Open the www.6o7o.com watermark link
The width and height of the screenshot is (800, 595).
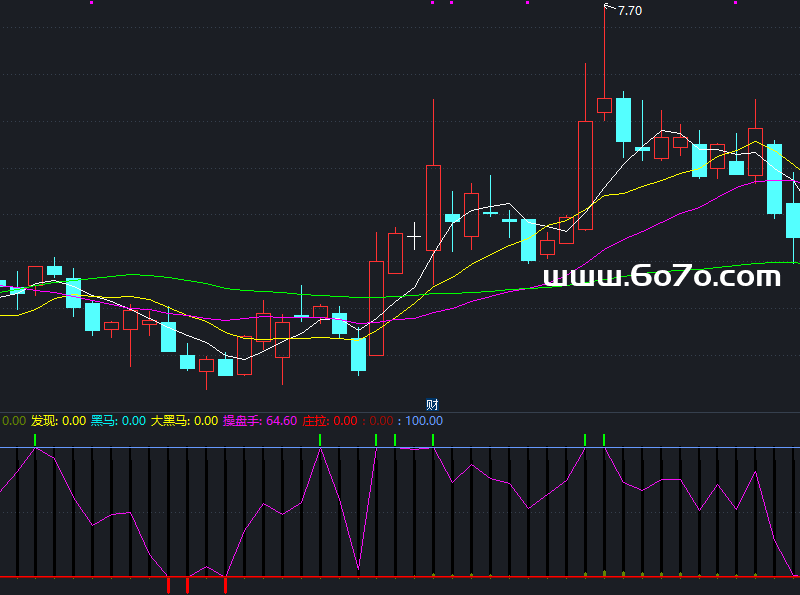[x=661, y=276]
